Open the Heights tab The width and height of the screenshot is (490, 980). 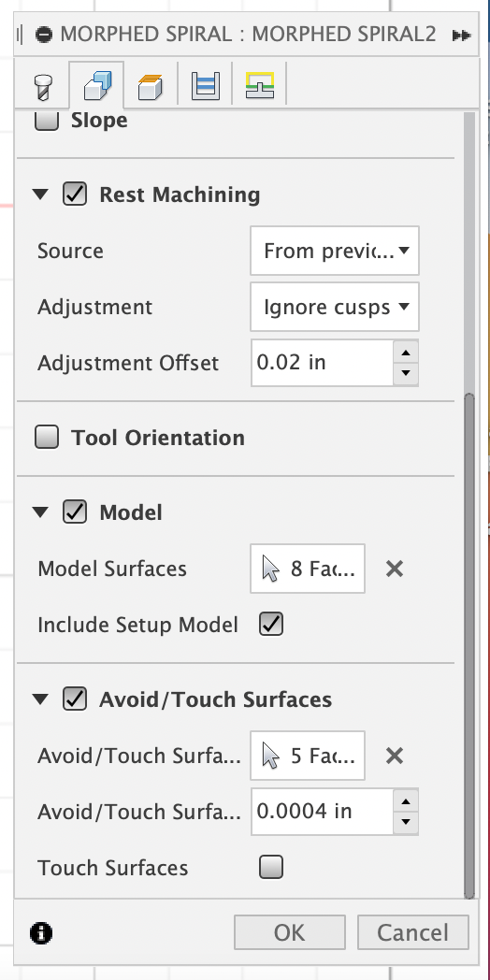click(150, 86)
